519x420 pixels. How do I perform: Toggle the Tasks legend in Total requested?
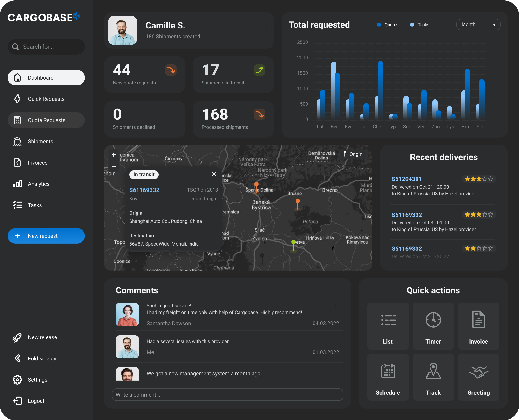click(x=419, y=24)
